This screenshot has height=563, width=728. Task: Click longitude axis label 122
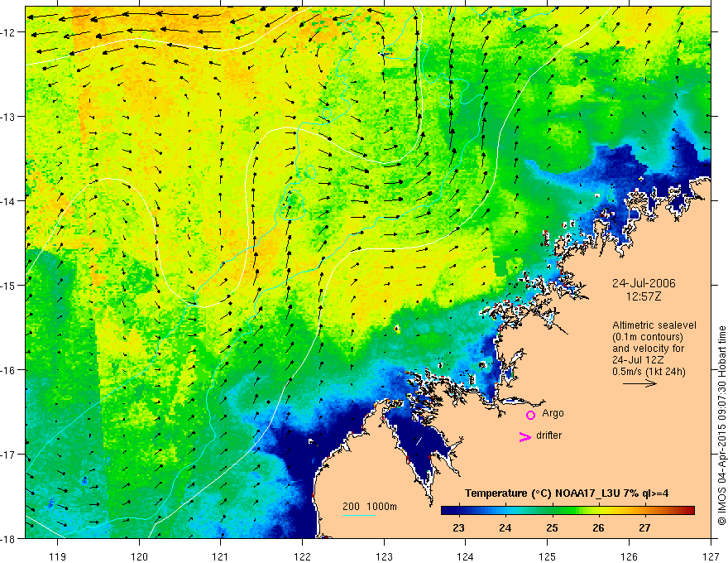point(302,556)
